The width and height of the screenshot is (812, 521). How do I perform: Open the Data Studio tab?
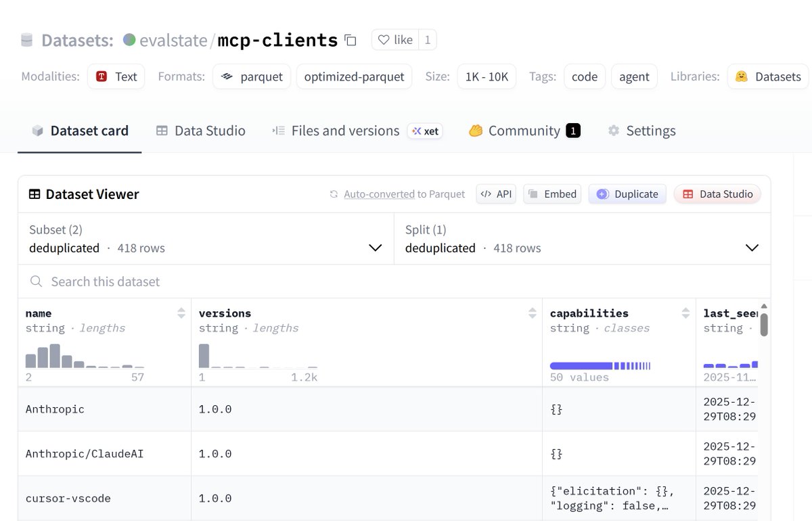[x=200, y=131]
